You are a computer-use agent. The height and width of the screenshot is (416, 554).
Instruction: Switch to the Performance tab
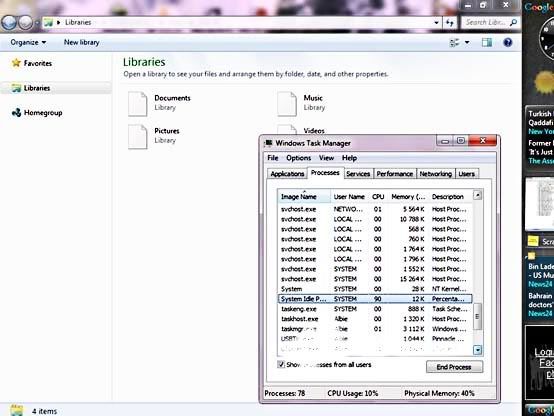395,174
